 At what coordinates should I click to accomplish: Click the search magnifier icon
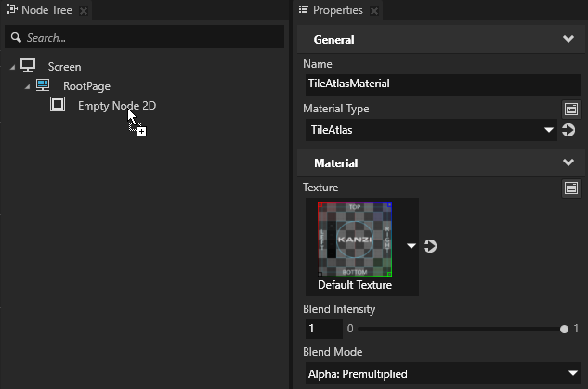(16, 37)
